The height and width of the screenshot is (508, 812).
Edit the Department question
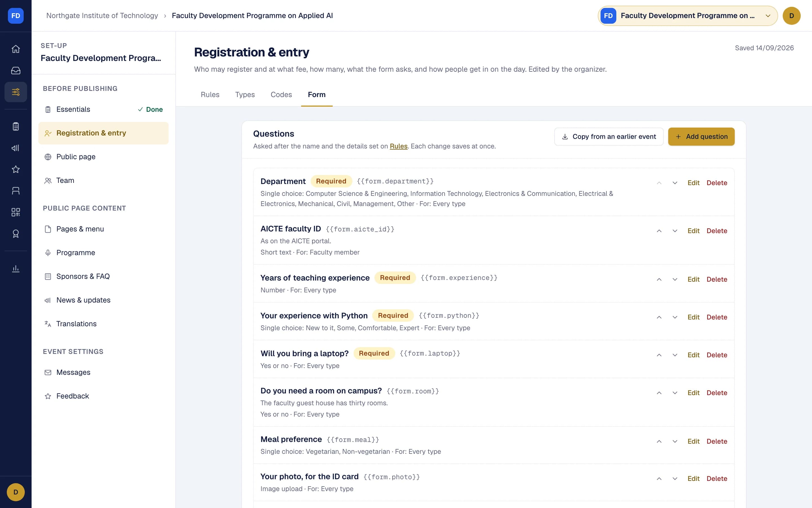pyautogui.click(x=693, y=183)
